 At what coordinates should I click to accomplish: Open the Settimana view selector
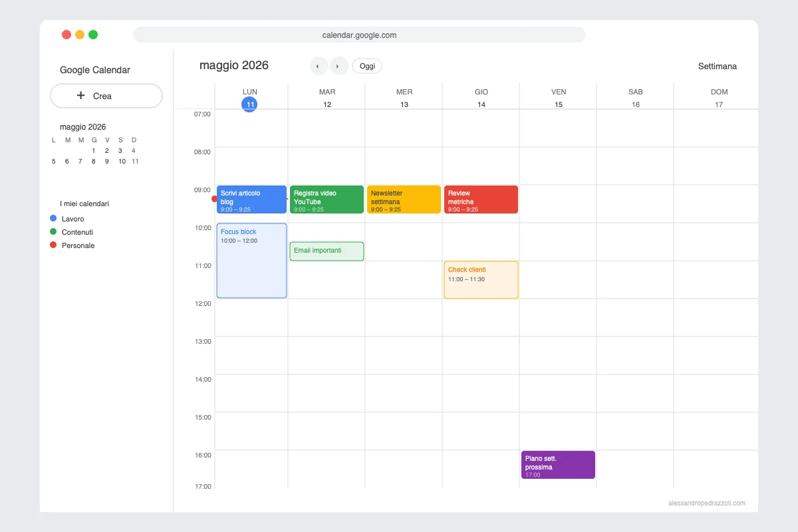point(718,66)
